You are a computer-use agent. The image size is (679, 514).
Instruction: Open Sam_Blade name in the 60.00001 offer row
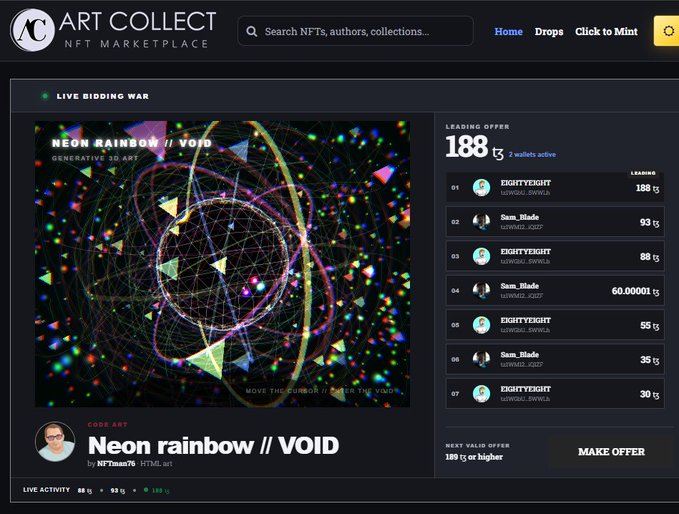(x=520, y=286)
